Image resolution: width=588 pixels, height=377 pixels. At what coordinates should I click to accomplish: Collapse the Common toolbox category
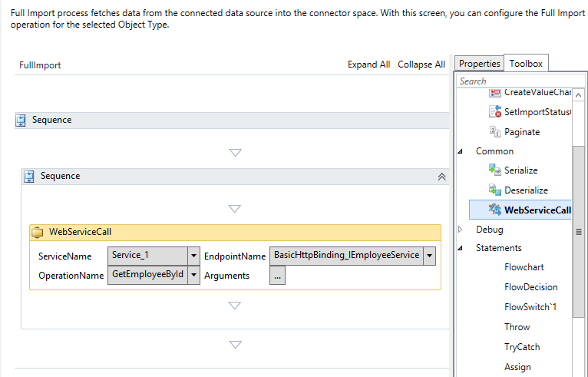tap(461, 151)
